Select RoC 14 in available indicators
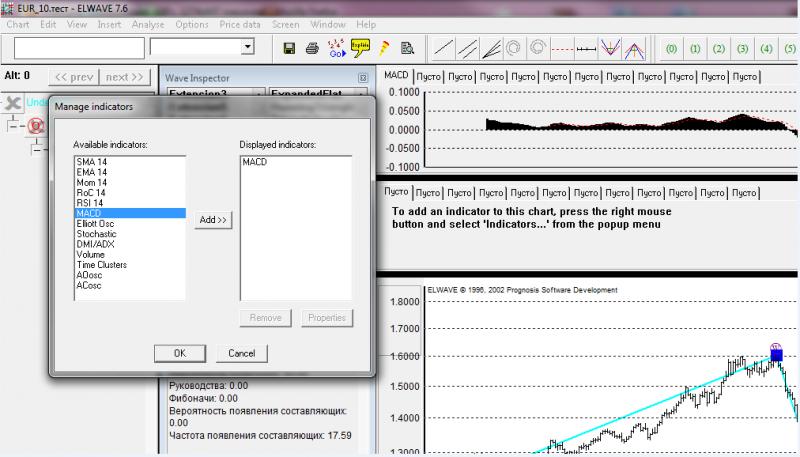 (x=130, y=193)
